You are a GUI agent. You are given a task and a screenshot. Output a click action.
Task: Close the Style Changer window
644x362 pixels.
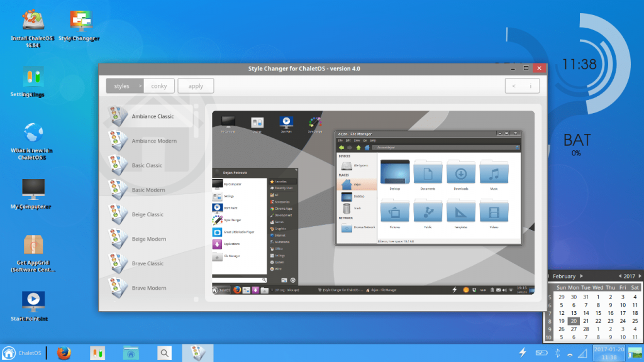pos(539,68)
